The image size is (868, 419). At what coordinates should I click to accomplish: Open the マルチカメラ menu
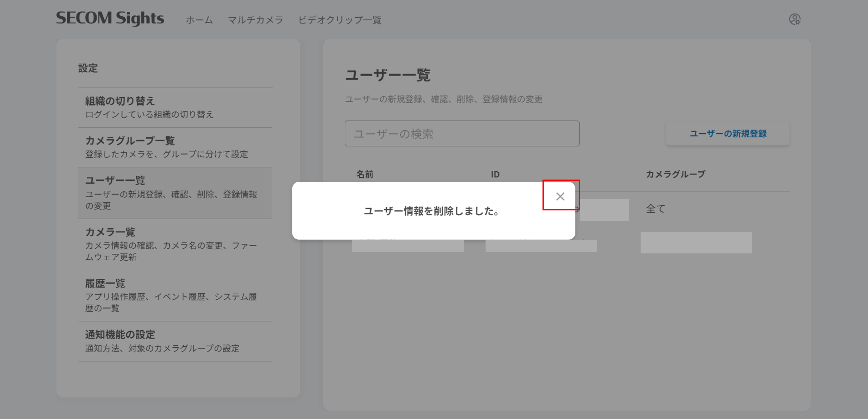coord(255,20)
